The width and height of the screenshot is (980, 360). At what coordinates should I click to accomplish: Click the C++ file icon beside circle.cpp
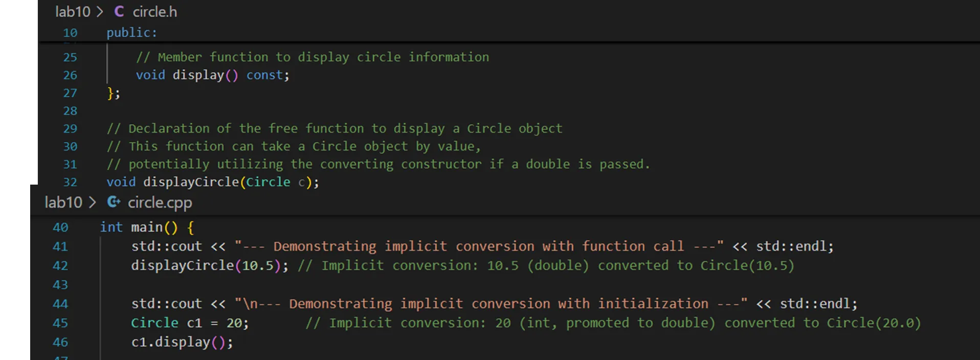point(114,202)
